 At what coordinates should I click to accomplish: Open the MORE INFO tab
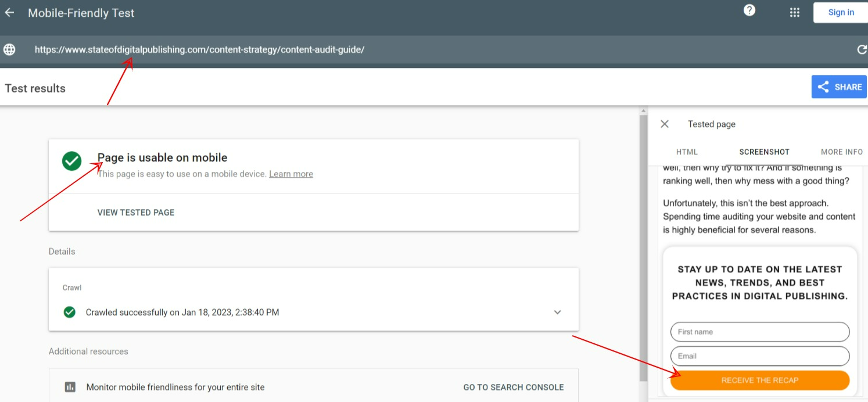(841, 152)
